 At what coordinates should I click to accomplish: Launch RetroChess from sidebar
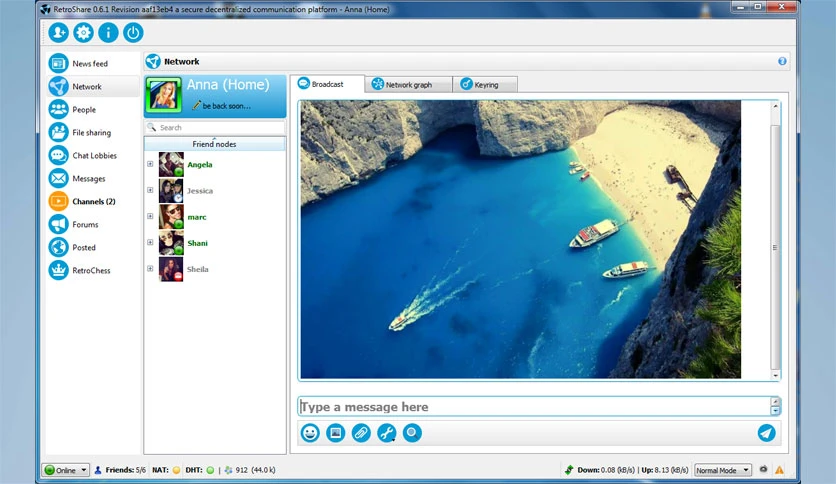point(93,270)
